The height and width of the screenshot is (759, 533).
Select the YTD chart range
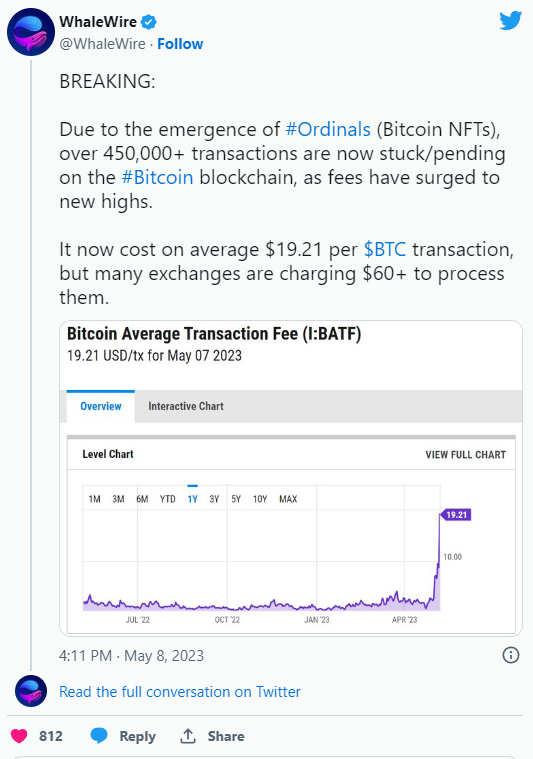click(x=168, y=499)
